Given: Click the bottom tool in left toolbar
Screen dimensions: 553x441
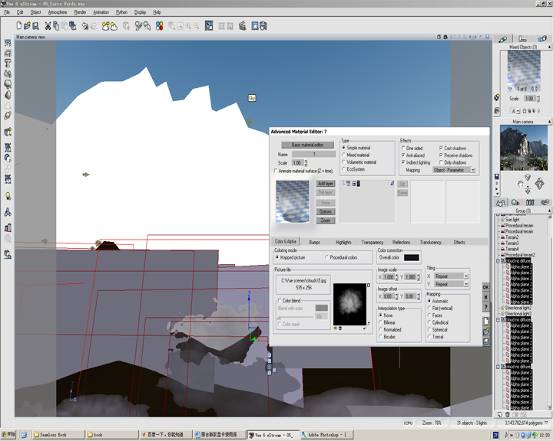Looking at the screenshot, I should [8, 254].
